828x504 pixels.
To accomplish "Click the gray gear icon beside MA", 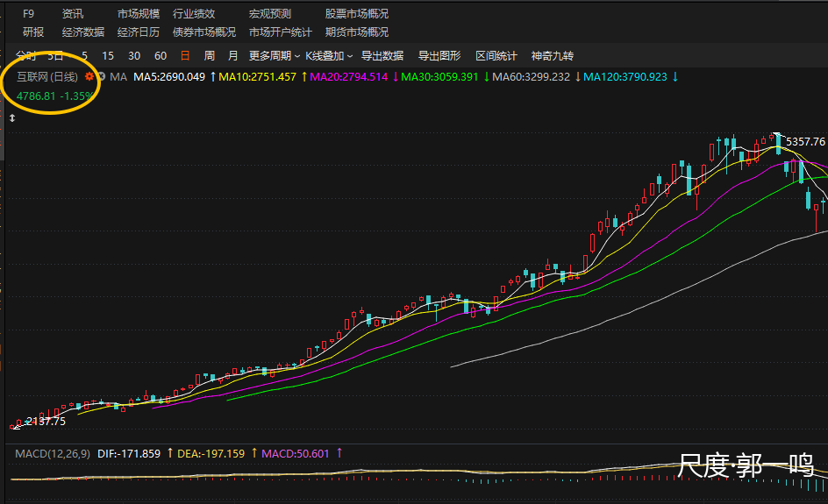I will 101,77.
